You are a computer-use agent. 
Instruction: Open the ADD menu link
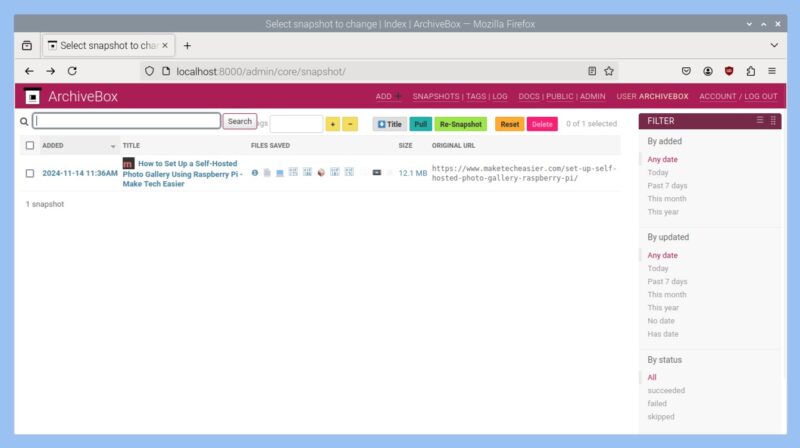pos(388,96)
